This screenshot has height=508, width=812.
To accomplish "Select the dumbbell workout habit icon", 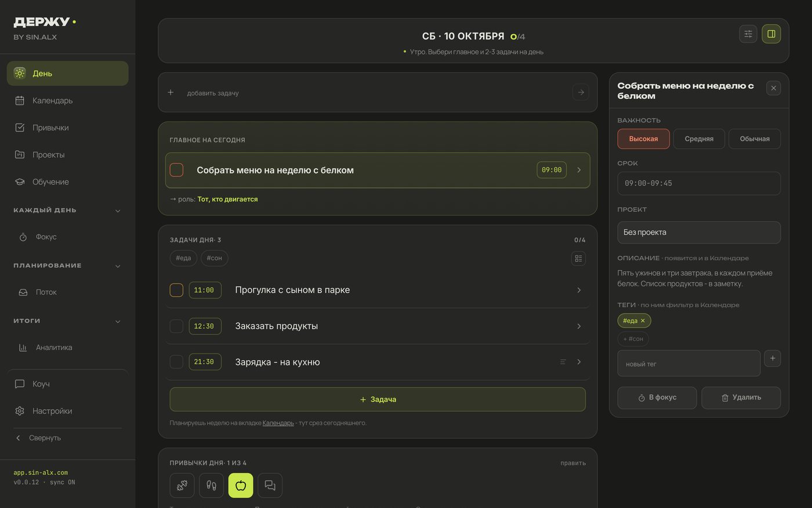I will tap(182, 485).
